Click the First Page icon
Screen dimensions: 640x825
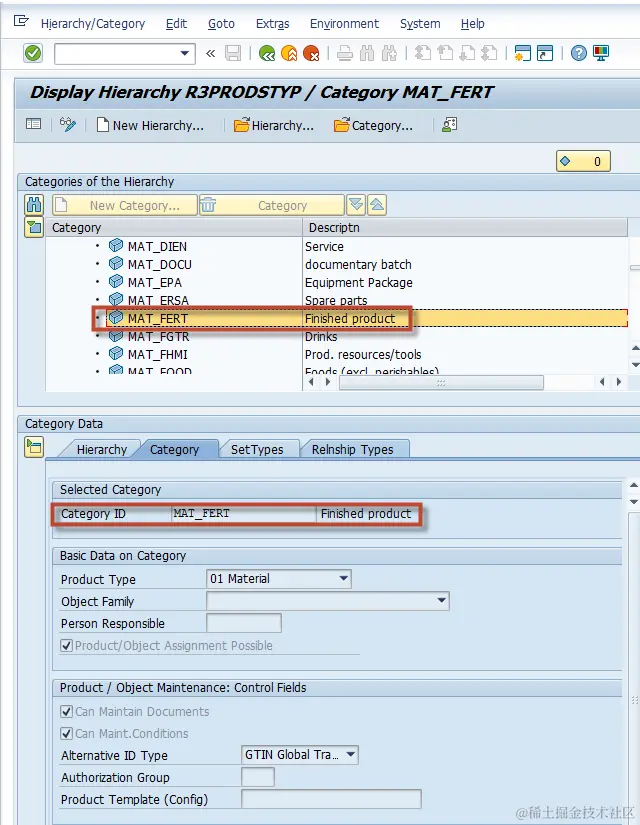click(423, 53)
